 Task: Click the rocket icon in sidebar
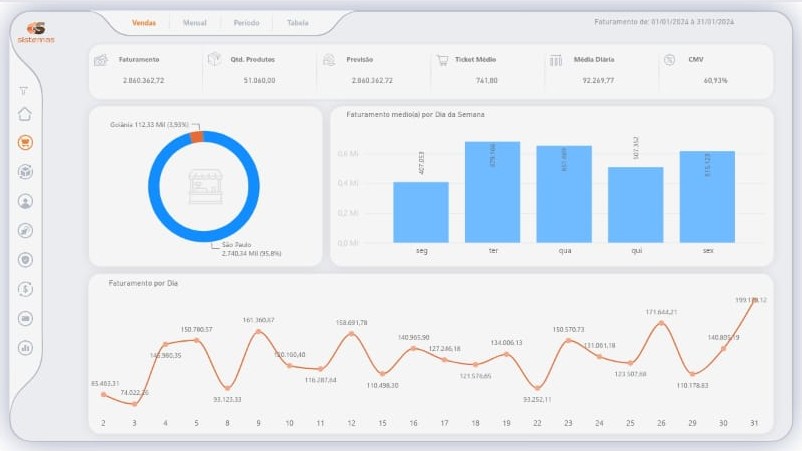coord(25,231)
